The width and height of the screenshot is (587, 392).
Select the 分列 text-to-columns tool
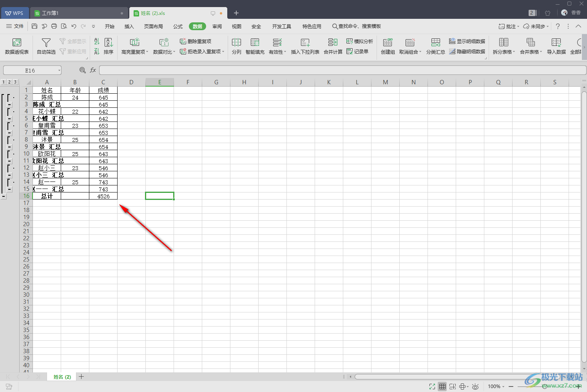[x=236, y=46]
